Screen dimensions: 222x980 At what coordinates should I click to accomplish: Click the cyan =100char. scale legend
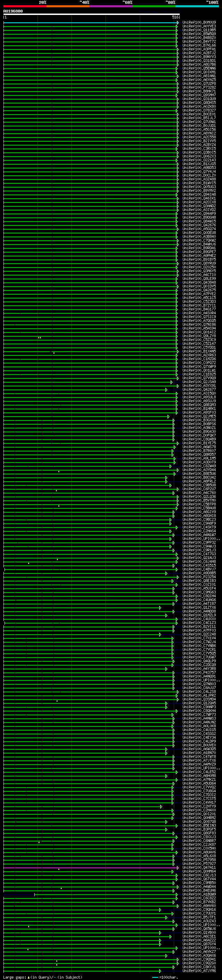tap(165, 977)
